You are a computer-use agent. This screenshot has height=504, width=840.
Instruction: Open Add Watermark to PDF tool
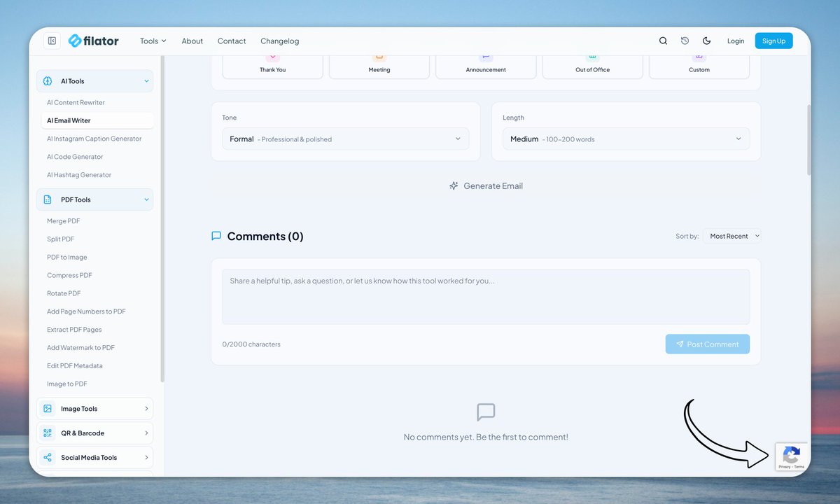coord(80,348)
